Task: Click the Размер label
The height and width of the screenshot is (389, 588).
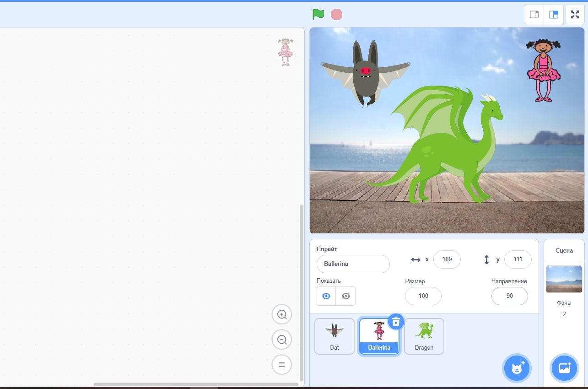Action: click(x=415, y=281)
